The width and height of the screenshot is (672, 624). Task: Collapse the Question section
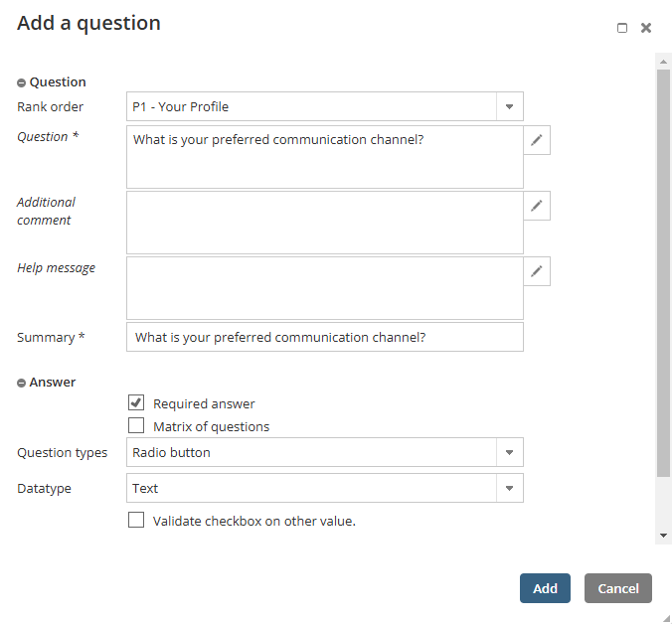(x=22, y=83)
